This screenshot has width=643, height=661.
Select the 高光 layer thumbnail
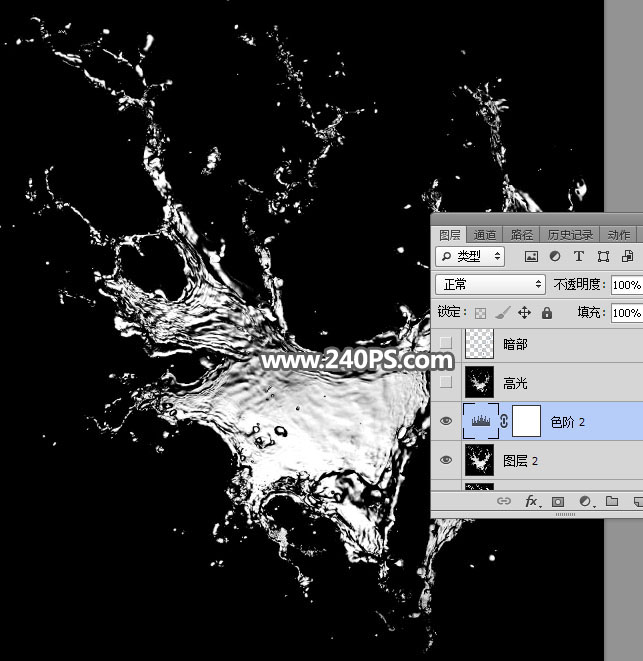coord(479,382)
